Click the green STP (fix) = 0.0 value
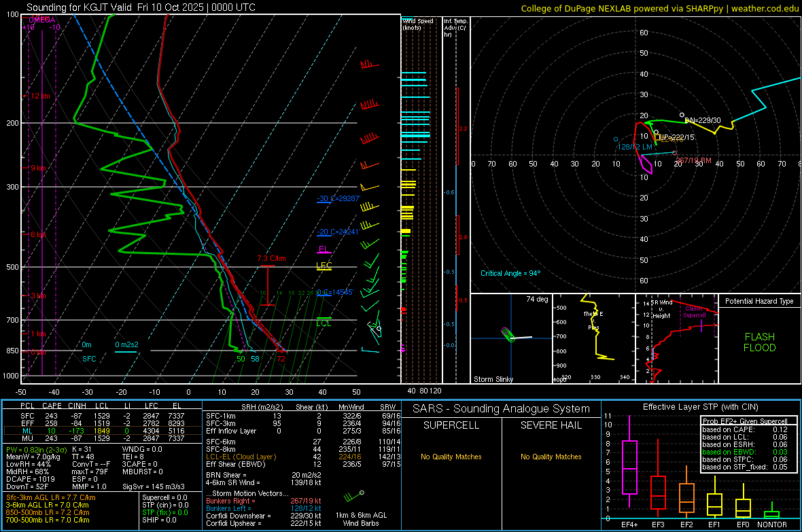Screen dimensions: 802x532 pos(165,512)
